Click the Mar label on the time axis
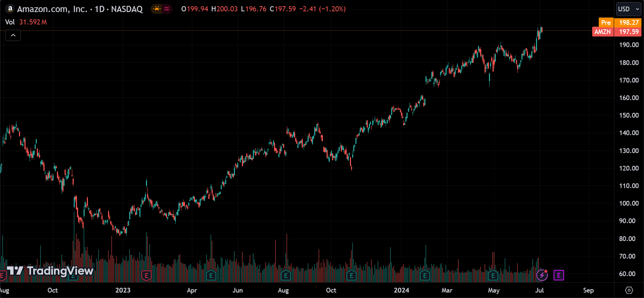The height and width of the screenshot is (298, 644). click(447, 290)
